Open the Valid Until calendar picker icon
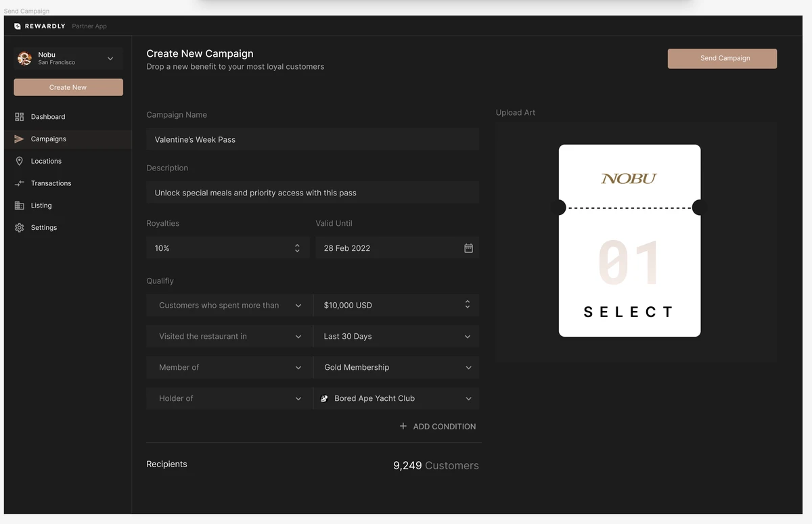 tap(468, 248)
